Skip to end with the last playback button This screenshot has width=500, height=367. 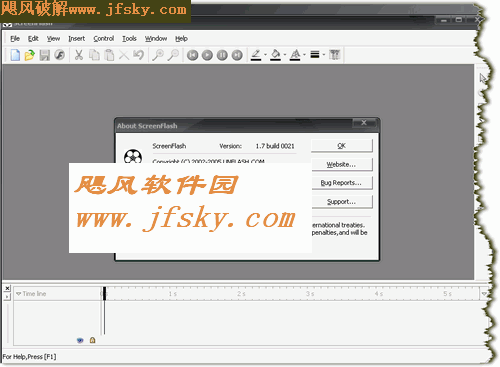click(x=237, y=55)
